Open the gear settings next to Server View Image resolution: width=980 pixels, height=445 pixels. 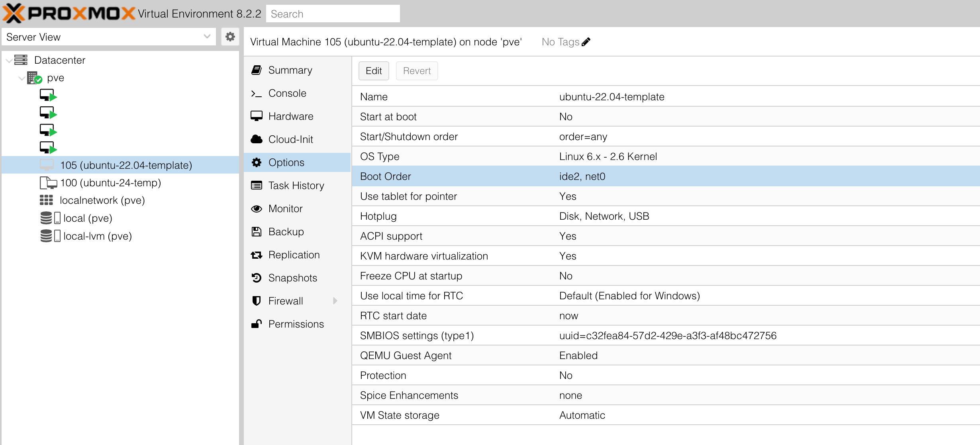point(230,37)
